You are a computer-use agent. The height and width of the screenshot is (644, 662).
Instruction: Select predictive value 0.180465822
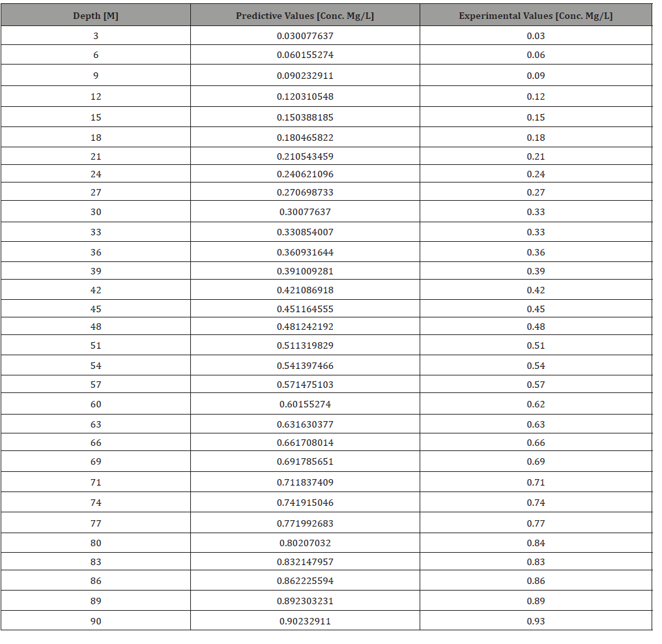pyautogui.click(x=305, y=138)
